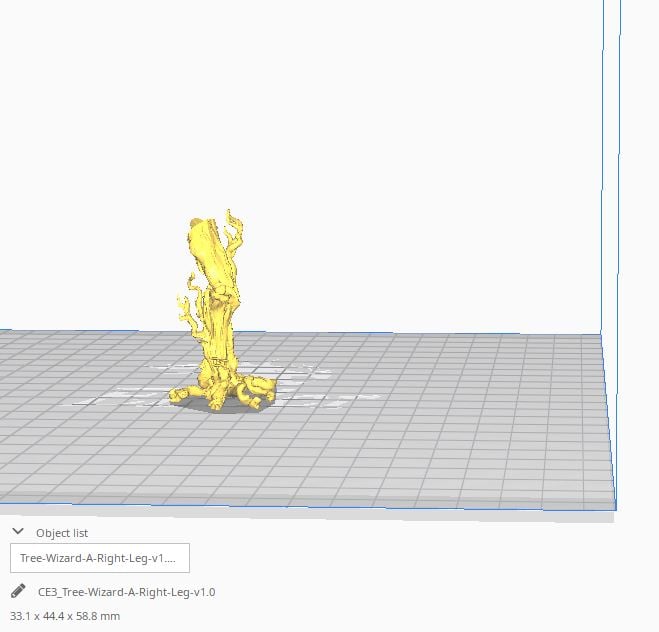659x632 pixels.
Task: Collapse the Object list chevron
Action: point(18,532)
